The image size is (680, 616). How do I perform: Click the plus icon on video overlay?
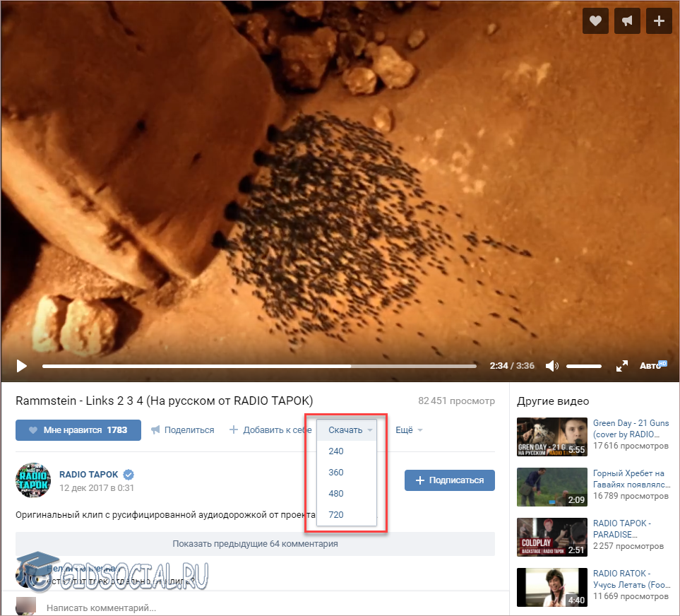(659, 21)
